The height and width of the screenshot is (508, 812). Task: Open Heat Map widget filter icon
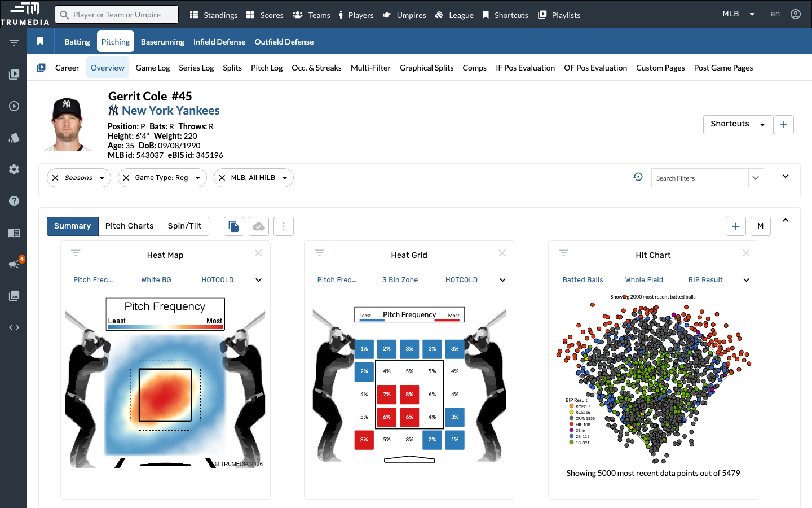pos(76,253)
